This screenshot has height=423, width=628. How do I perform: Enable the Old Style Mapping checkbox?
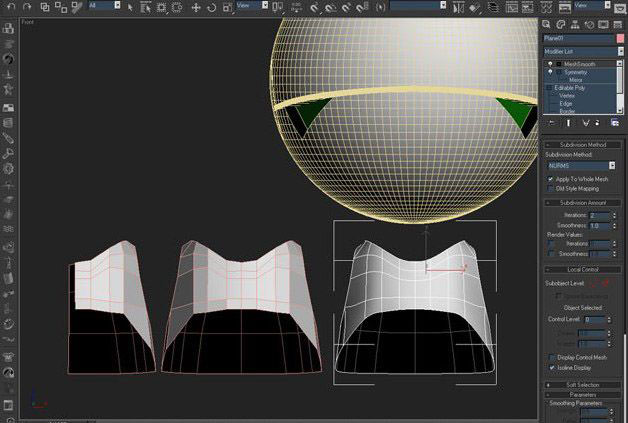coord(550,188)
